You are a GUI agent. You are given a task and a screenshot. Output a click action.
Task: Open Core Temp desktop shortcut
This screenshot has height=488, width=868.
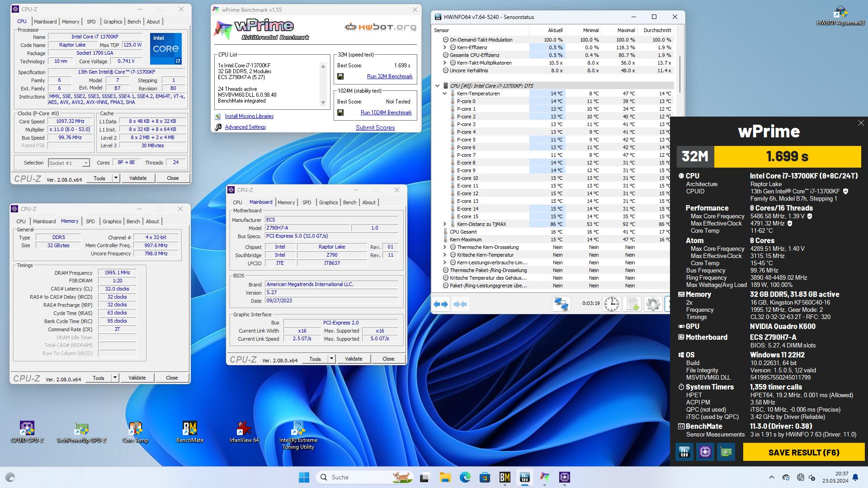click(135, 432)
